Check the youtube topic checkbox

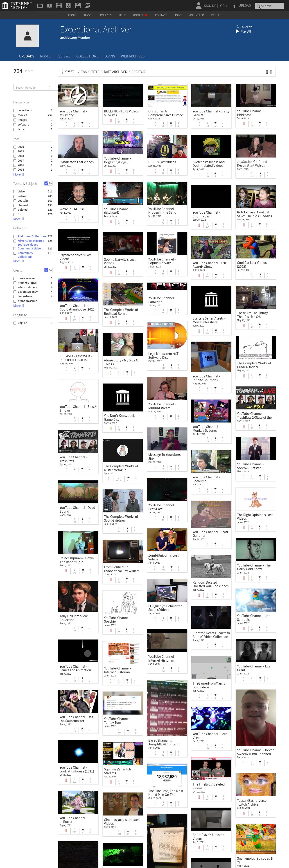pyautogui.click(x=15, y=201)
